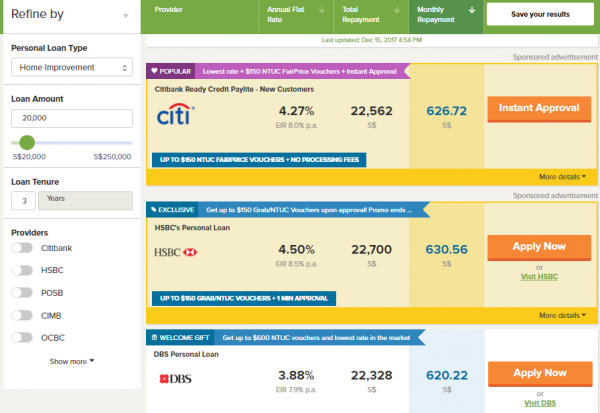This screenshot has width=600, height=413.
Task: Sort by Annual Flat Rate header
Action: [x=285, y=15]
